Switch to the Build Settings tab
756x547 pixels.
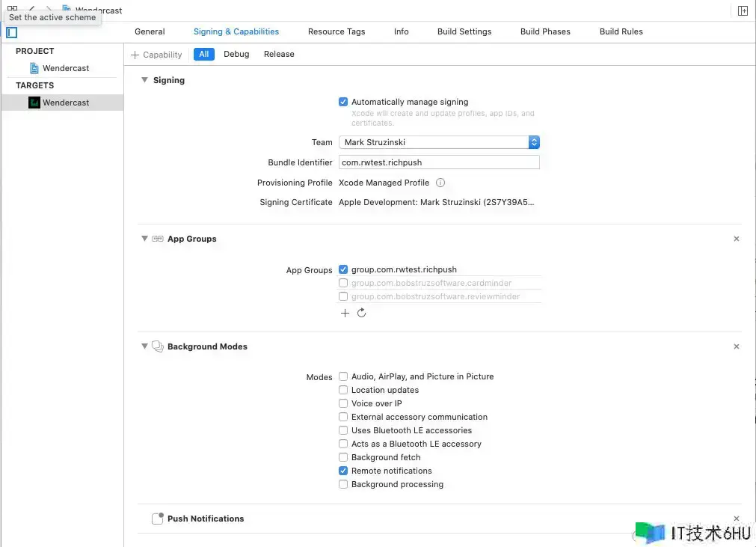click(x=464, y=31)
